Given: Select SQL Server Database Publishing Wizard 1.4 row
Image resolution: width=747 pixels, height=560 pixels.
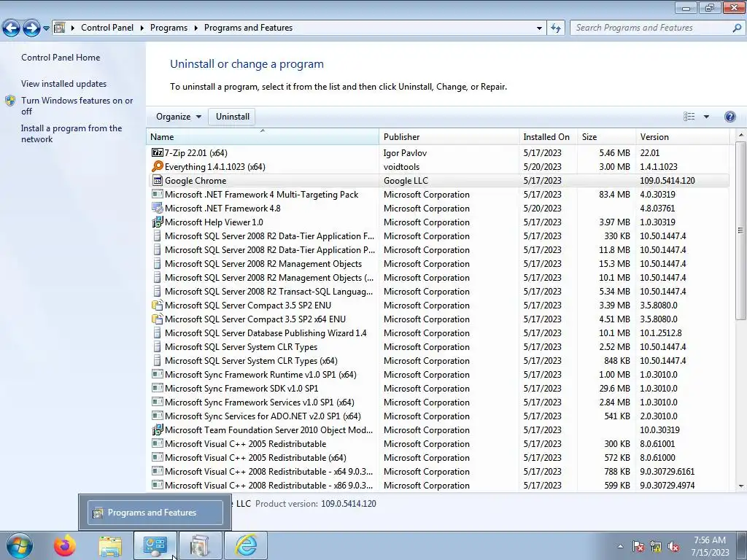Looking at the screenshot, I should click(x=438, y=332).
